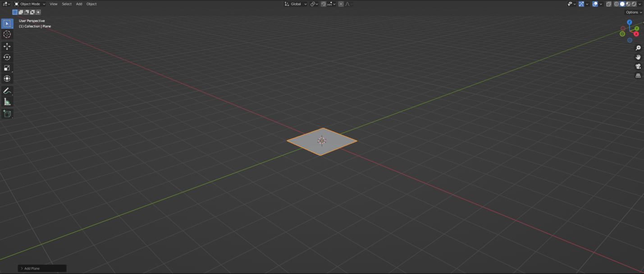Select the Scale tool
This screenshot has width=644, height=274.
tap(7, 68)
